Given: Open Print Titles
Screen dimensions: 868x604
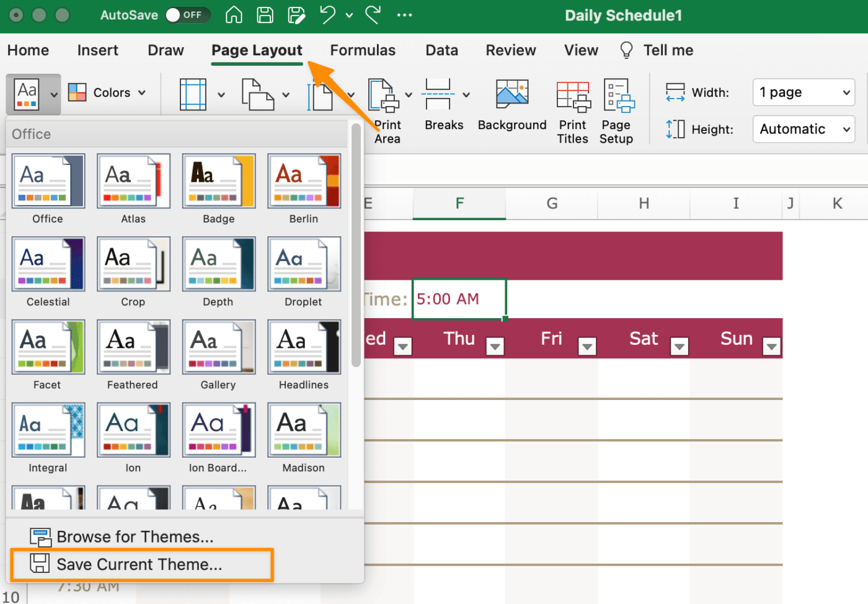Looking at the screenshot, I should 572,112.
